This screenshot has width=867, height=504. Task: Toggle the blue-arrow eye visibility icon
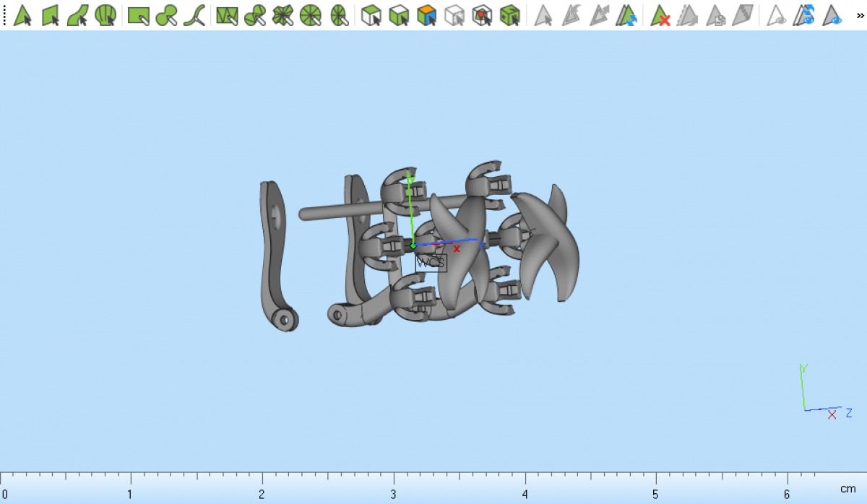(805, 15)
